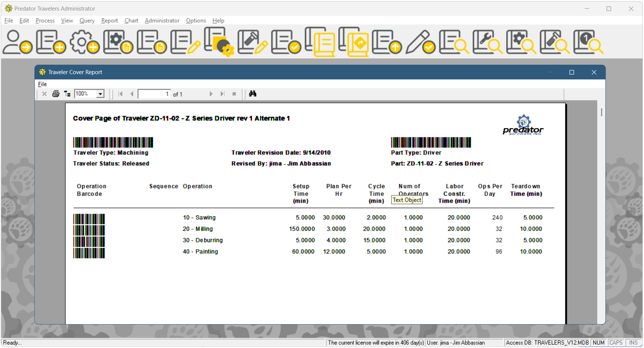Select the tool search wrench icon

coord(487,42)
